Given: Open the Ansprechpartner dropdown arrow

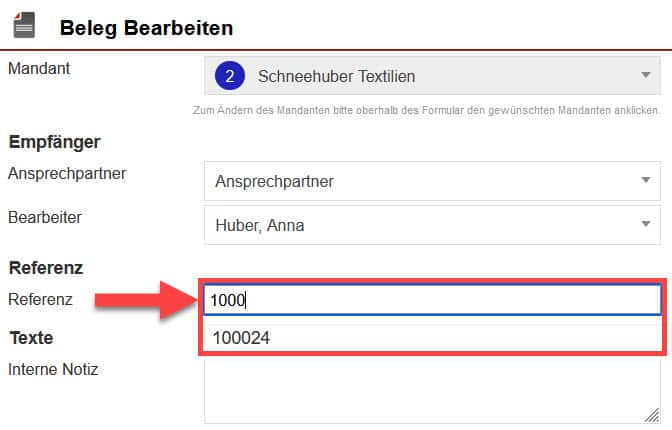Looking at the screenshot, I should click(645, 181).
